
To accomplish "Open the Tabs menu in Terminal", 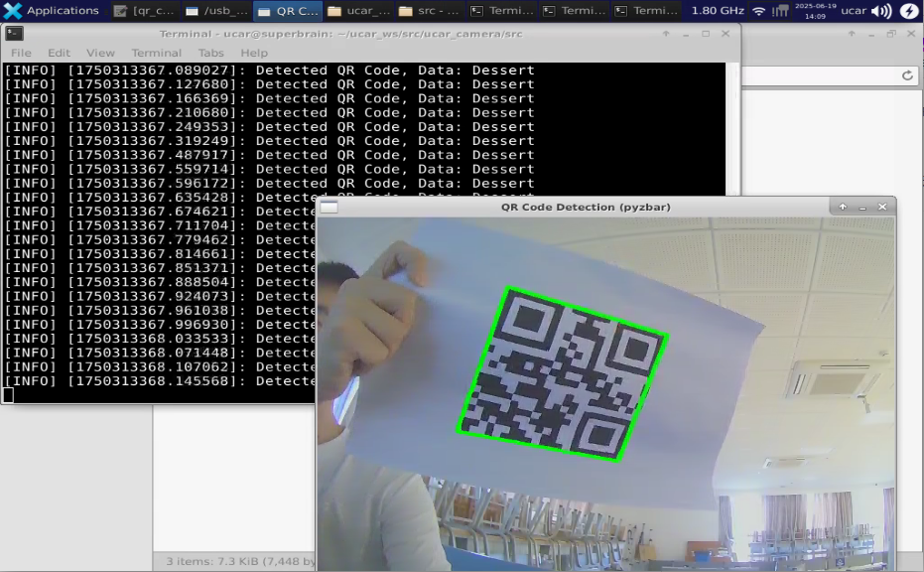I will pos(210,53).
